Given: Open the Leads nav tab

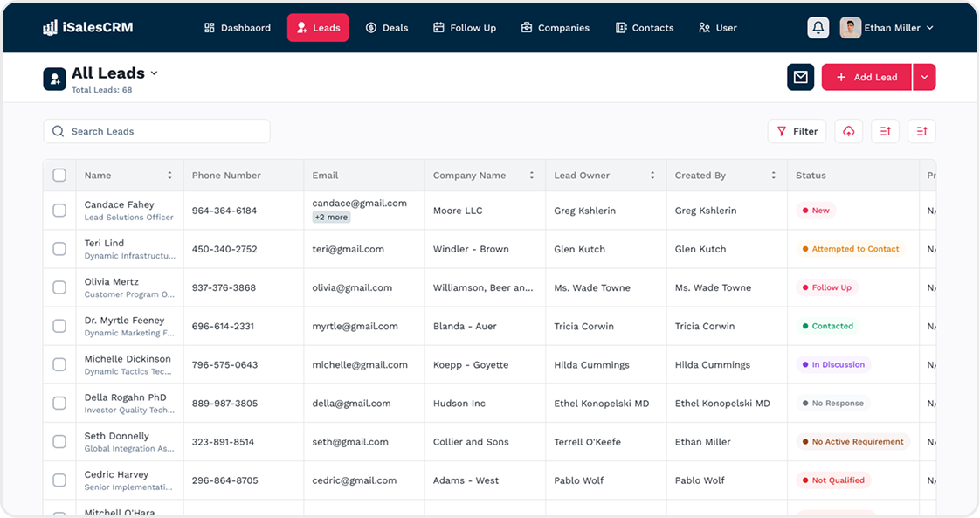Looking at the screenshot, I should tap(318, 27).
